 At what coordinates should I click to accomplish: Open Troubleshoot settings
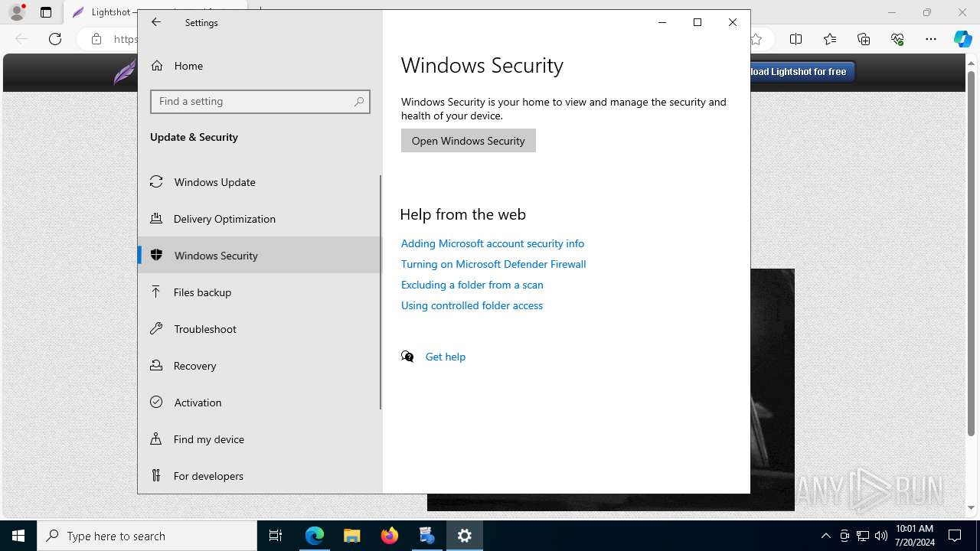[x=260, y=329]
